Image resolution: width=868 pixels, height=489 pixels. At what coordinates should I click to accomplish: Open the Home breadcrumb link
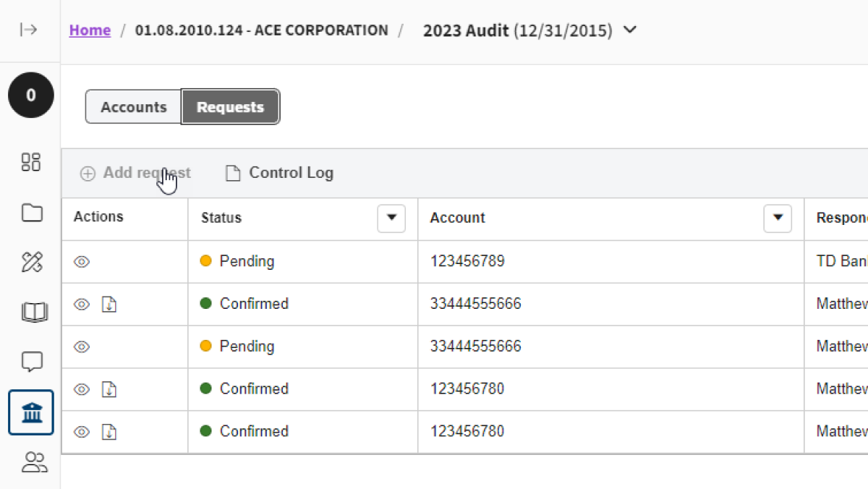point(89,30)
